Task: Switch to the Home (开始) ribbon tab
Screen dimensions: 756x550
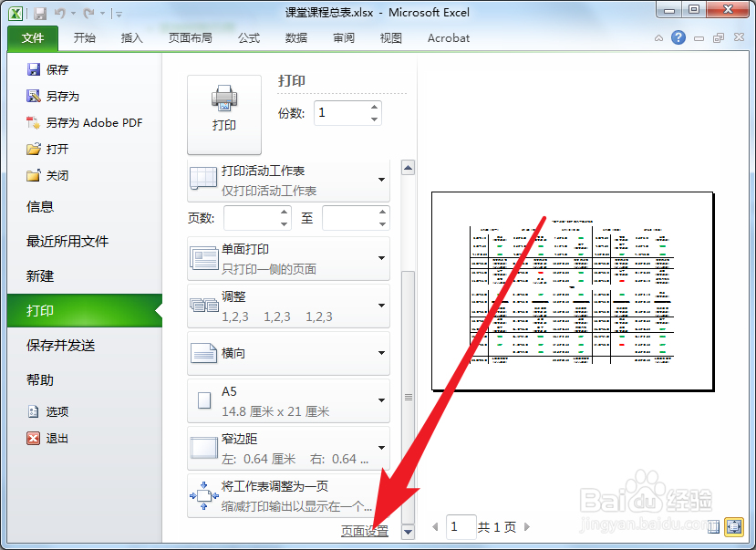Action: (85, 38)
